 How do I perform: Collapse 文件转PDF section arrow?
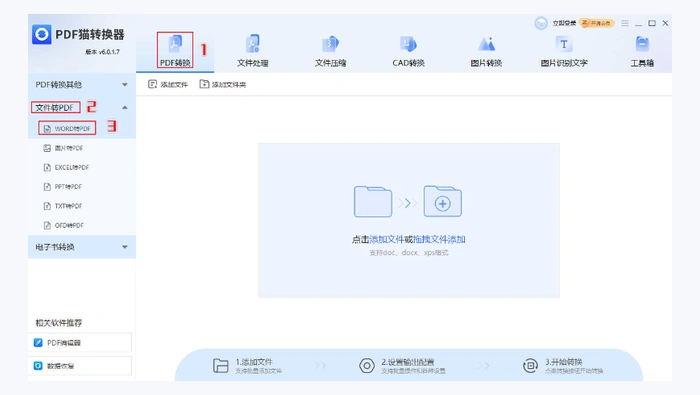click(x=125, y=108)
